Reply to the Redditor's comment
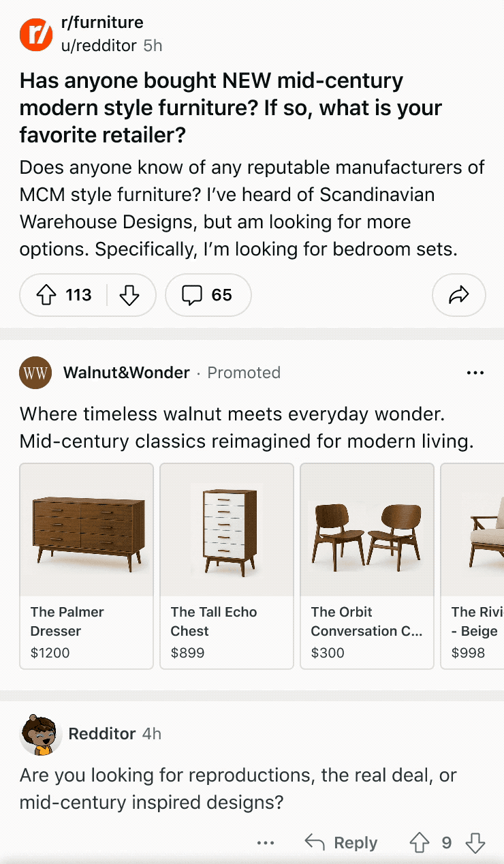 [341, 843]
